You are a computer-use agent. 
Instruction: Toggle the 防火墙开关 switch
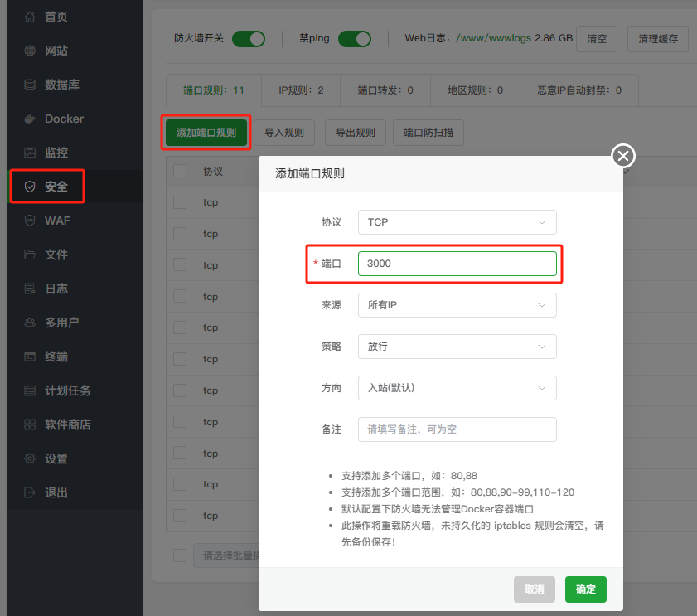coord(248,39)
